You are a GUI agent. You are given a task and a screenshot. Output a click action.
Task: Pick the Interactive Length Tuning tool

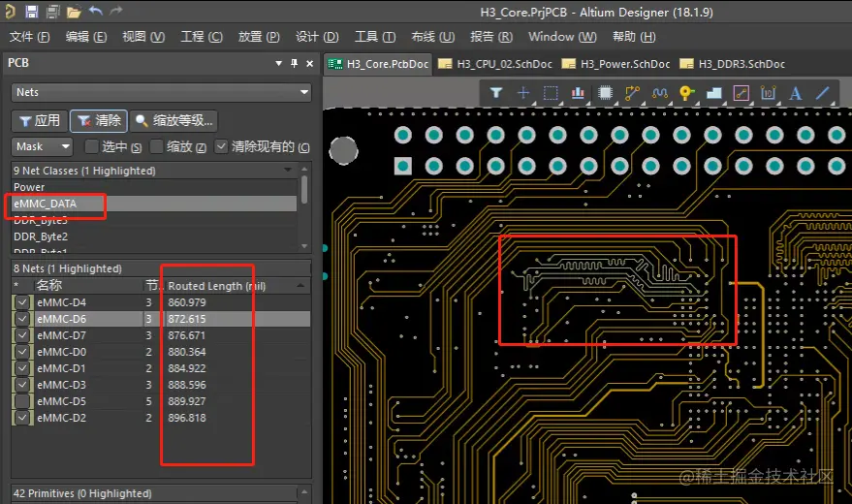[660, 93]
